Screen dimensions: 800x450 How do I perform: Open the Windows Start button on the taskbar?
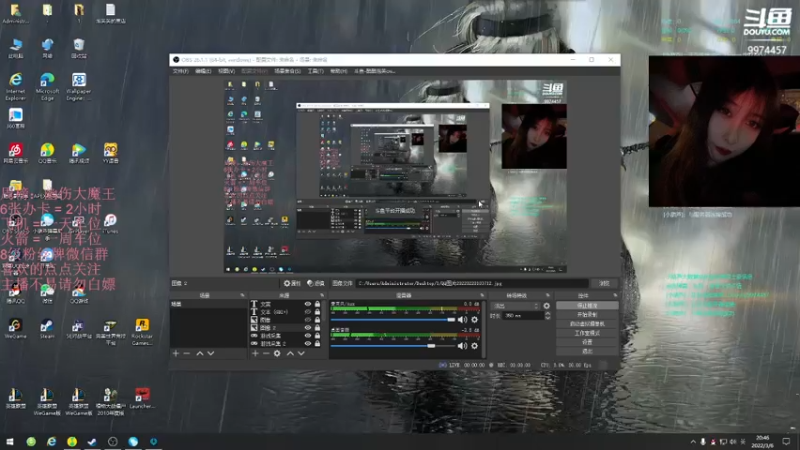click(10, 442)
